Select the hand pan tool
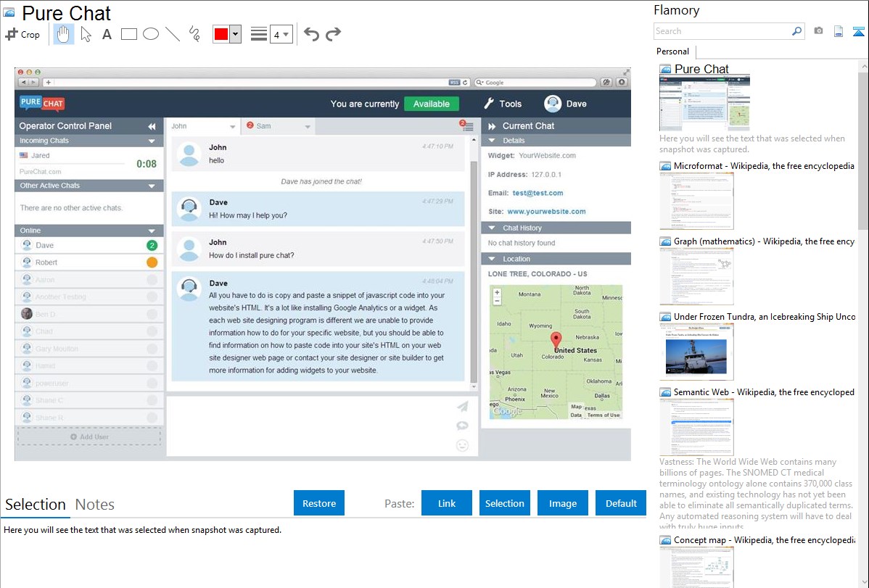The width and height of the screenshot is (869, 588). pos(64,34)
